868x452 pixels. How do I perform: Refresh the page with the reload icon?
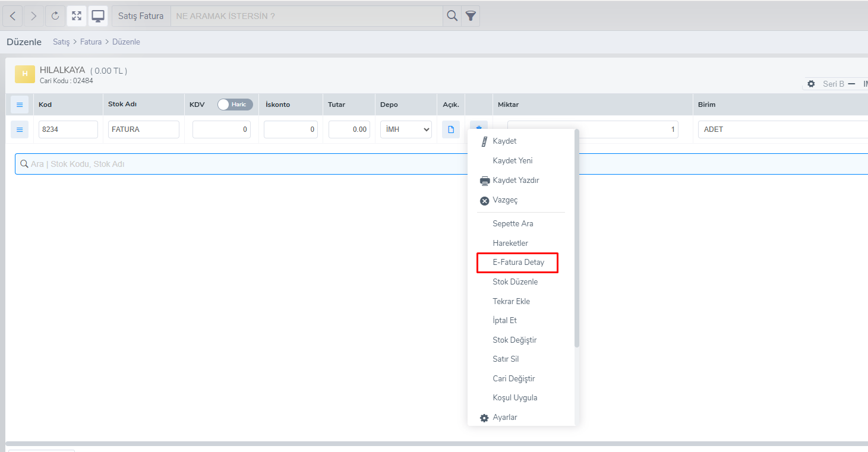click(x=55, y=16)
